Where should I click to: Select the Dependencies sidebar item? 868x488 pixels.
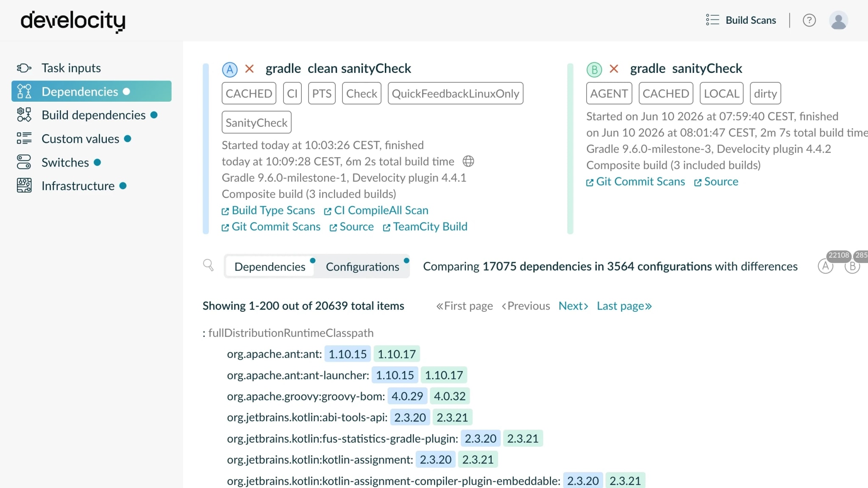pos(92,91)
